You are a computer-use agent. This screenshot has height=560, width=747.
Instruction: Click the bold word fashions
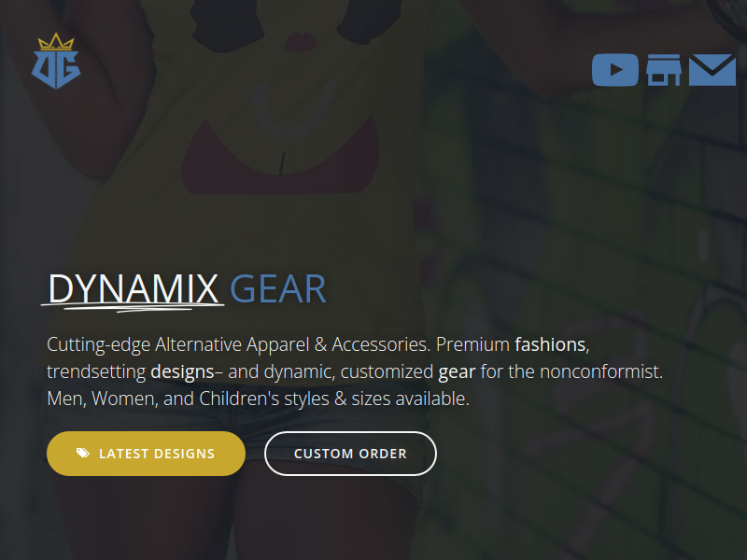click(x=550, y=344)
